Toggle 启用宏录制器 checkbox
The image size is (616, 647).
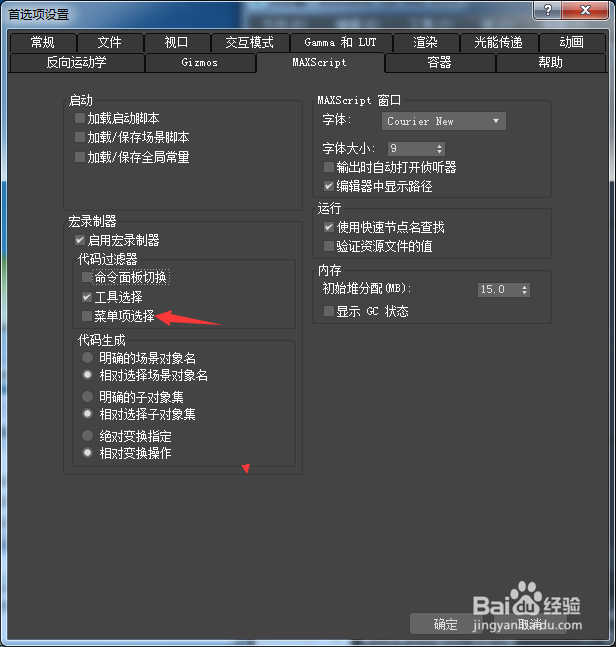point(80,240)
